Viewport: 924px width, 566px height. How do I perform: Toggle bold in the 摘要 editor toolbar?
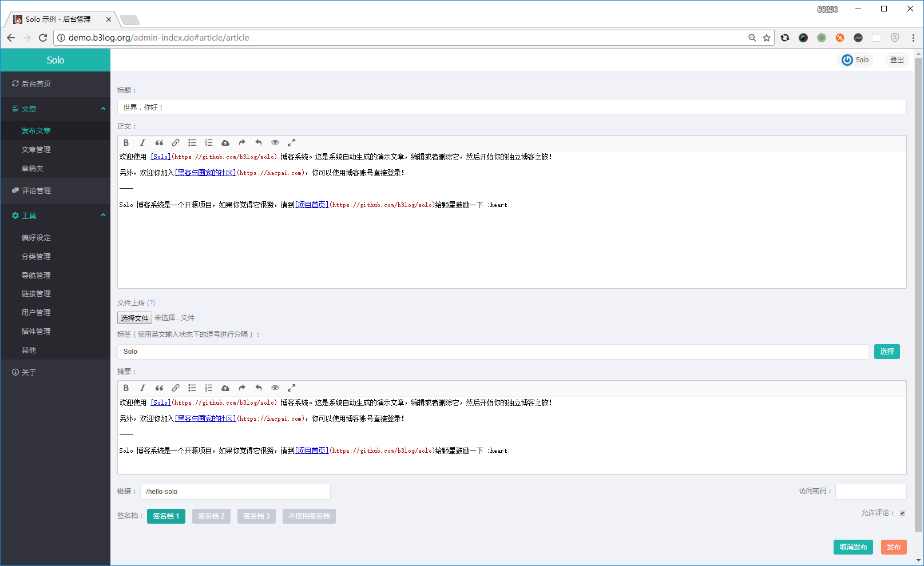(x=126, y=388)
